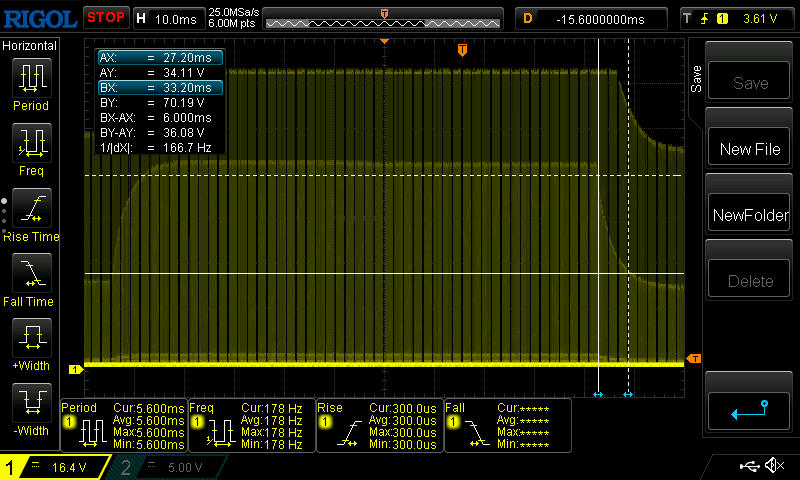
Task: Choose the Fall Time measurement icon
Action: [x=31, y=273]
